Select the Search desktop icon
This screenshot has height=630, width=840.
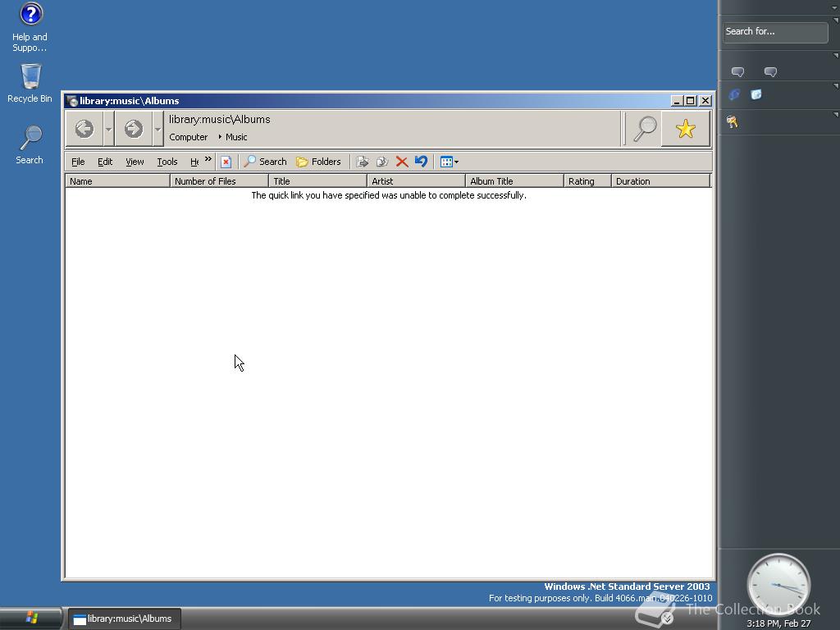pyautogui.click(x=30, y=144)
